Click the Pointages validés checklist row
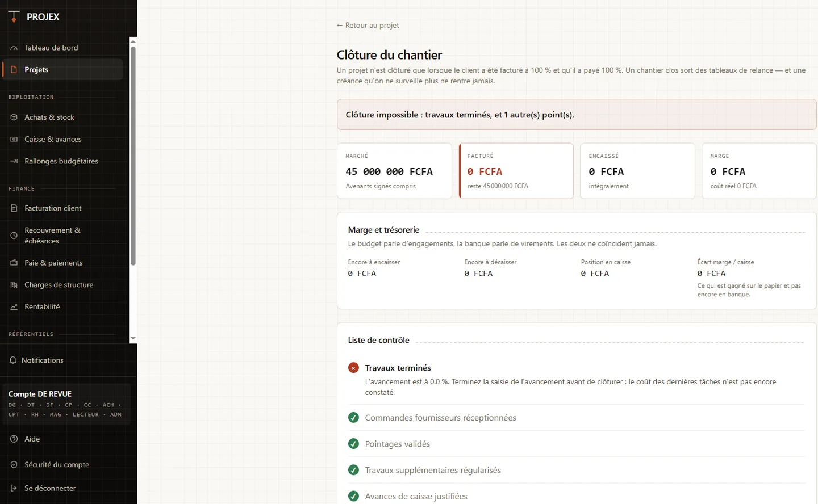 point(577,444)
